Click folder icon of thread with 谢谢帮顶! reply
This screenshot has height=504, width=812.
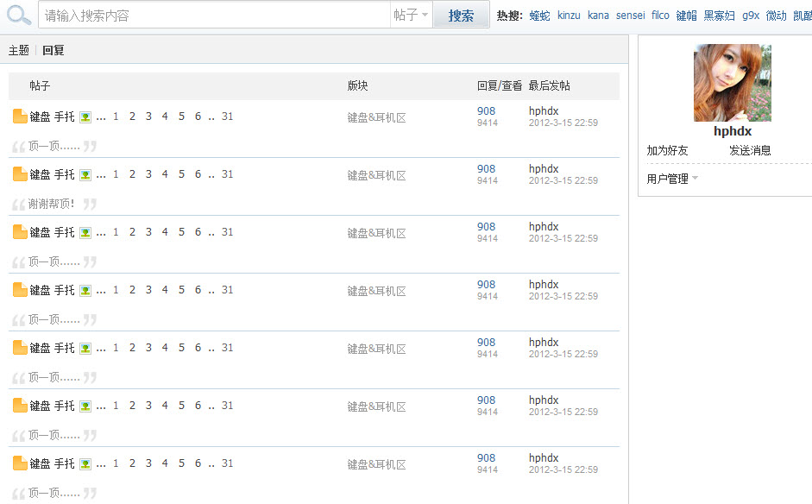[20, 174]
